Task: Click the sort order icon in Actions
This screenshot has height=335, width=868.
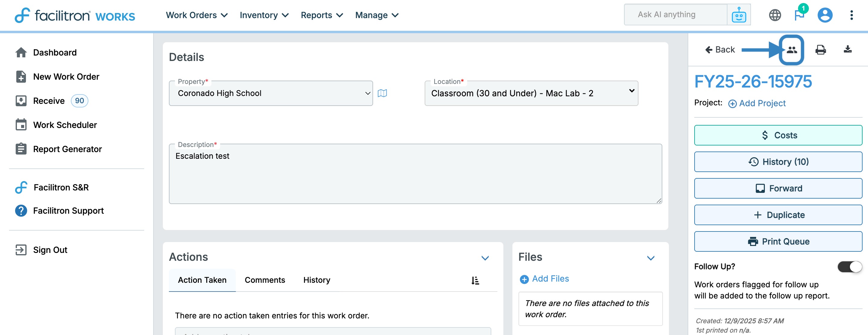Action: [475, 280]
